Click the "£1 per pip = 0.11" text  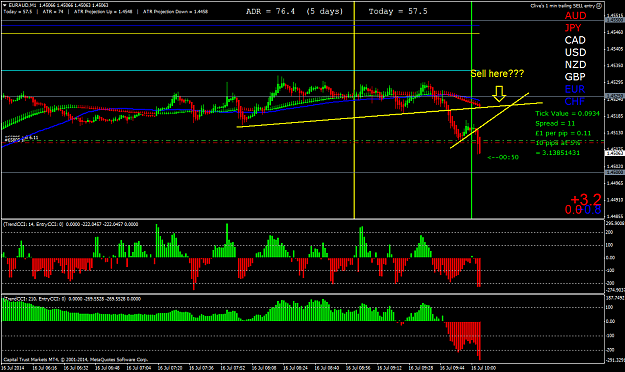[563, 133]
